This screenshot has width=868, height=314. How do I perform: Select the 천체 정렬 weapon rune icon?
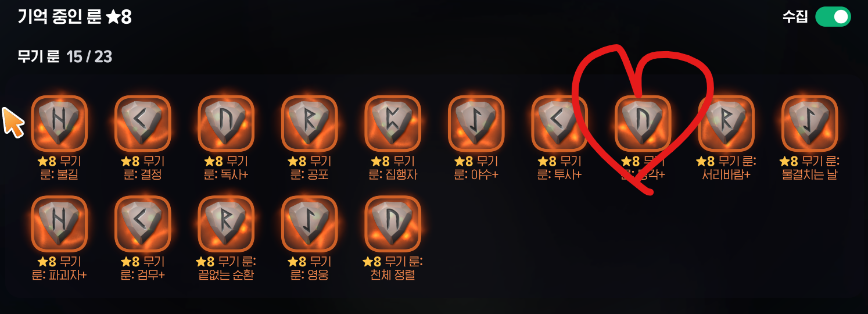coord(393,224)
